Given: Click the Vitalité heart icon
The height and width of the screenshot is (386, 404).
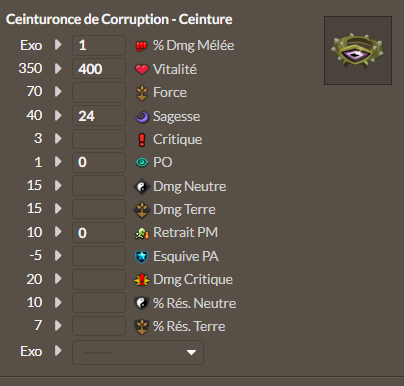Looking at the screenshot, I should pyautogui.click(x=142, y=69).
